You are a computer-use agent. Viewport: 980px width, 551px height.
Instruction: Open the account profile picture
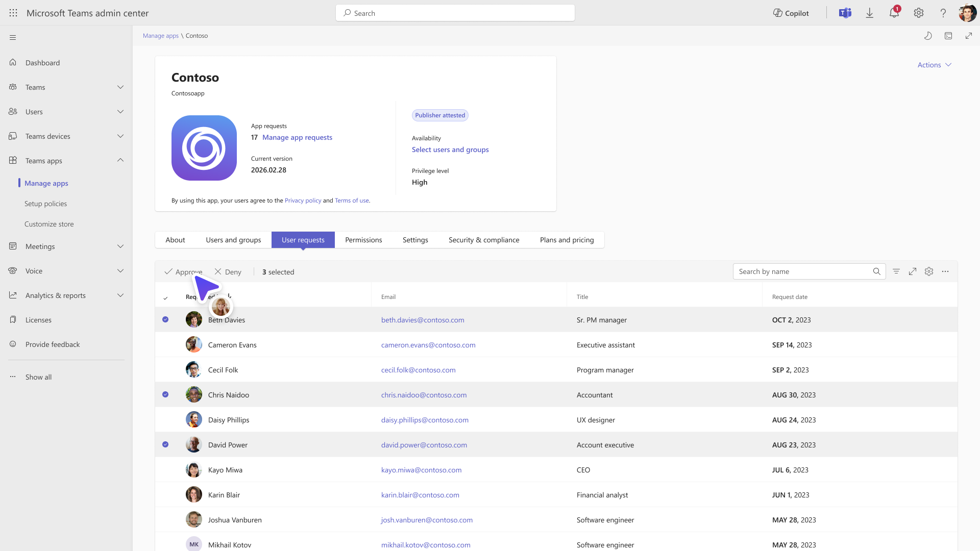(967, 13)
